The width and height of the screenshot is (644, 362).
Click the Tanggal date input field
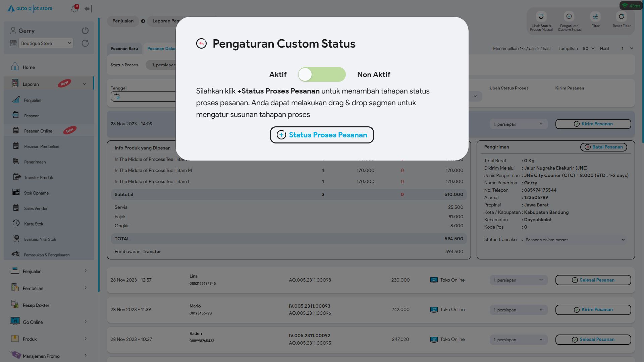pyautogui.click(x=144, y=97)
